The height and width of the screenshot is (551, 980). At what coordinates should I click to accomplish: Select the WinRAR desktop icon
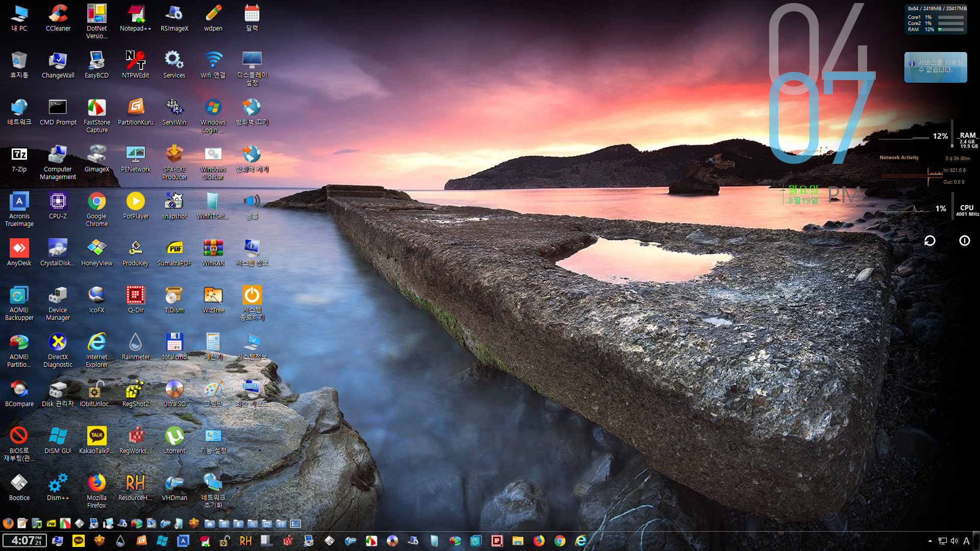pyautogui.click(x=213, y=253)
